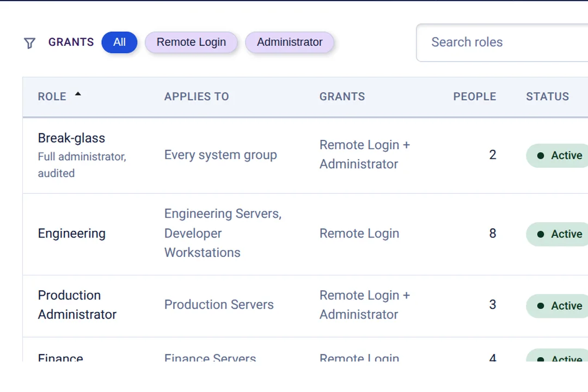This screenshot has height=392, width=588.
Task: Sort by the ROLE column header
Action: point(52,96)
